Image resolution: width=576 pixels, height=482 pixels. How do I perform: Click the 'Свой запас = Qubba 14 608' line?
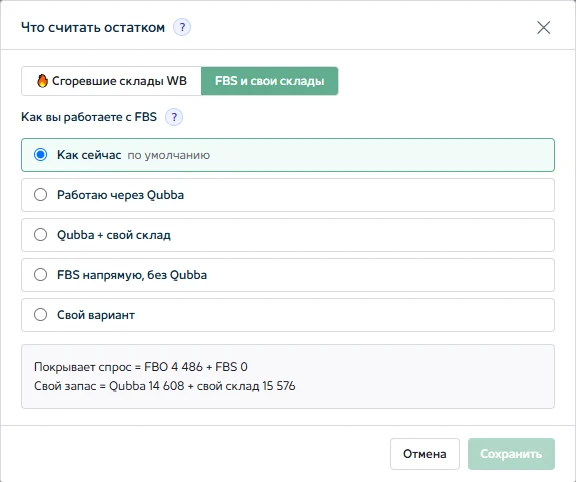pyautogui.click(x=165, y=386)
